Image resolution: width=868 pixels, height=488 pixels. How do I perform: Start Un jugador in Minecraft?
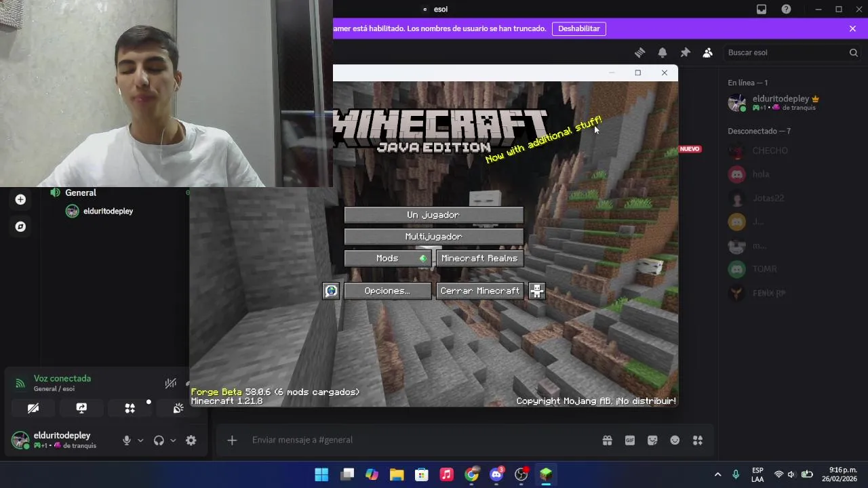pos(433,215)
